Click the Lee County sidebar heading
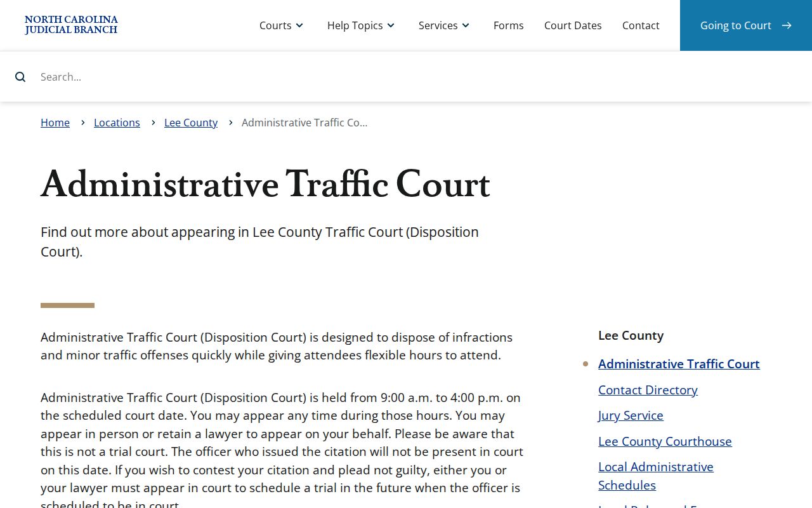This screenshot has height=508, width=812. pos(631,335)
